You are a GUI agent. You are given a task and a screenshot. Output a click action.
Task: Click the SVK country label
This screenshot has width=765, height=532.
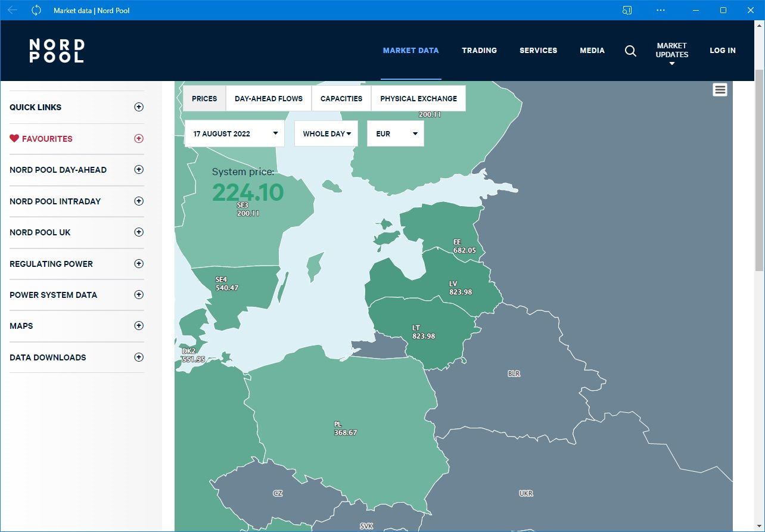tap(366, 526)
